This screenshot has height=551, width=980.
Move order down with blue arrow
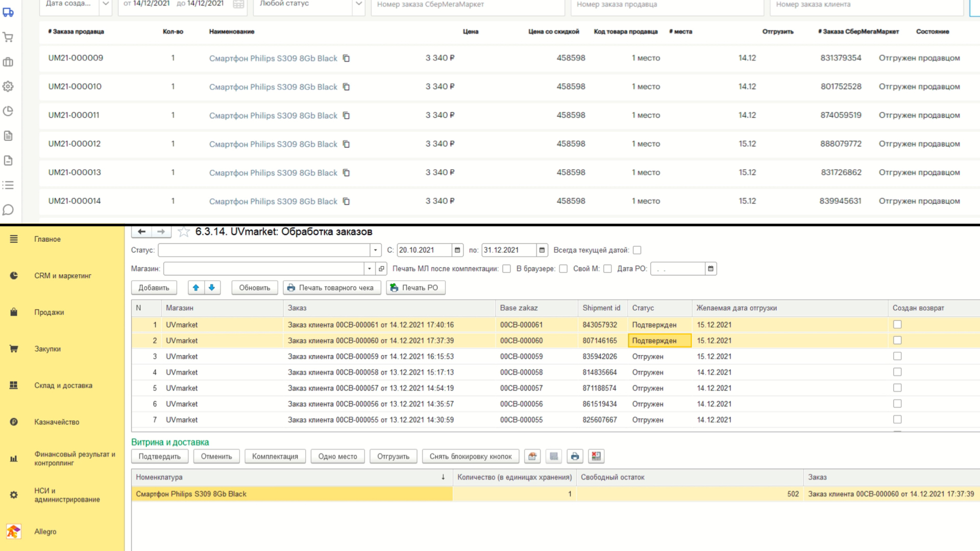pos(212,288)
